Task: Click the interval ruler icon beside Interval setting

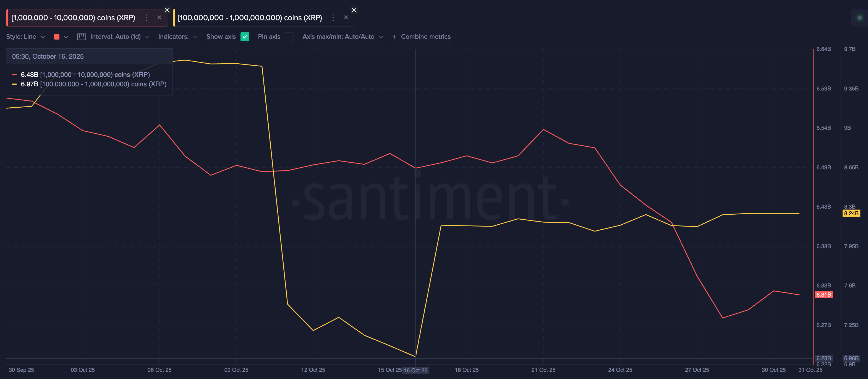Action: click(x=81, y=37)
